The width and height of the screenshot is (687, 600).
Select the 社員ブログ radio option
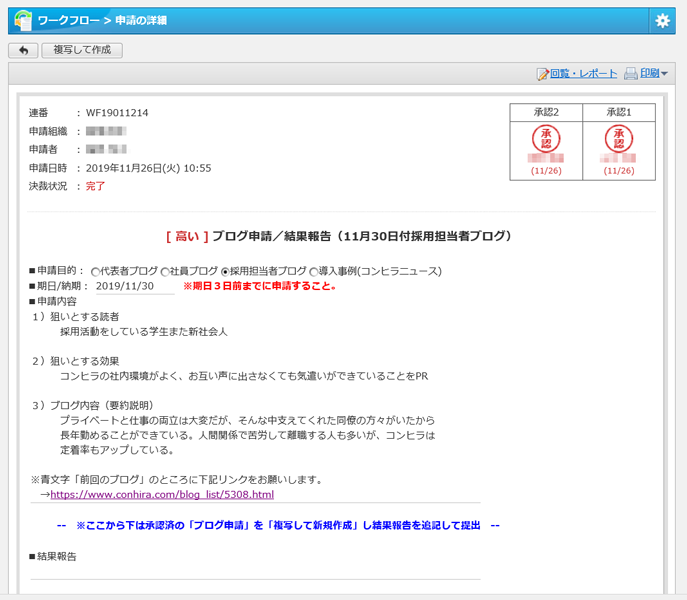165,271
